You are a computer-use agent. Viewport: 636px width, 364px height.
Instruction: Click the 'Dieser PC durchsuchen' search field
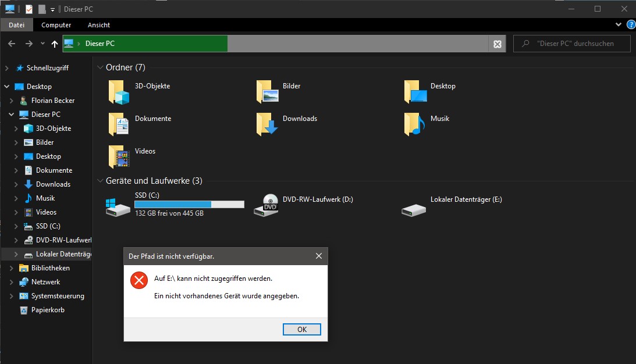point(572,43)
